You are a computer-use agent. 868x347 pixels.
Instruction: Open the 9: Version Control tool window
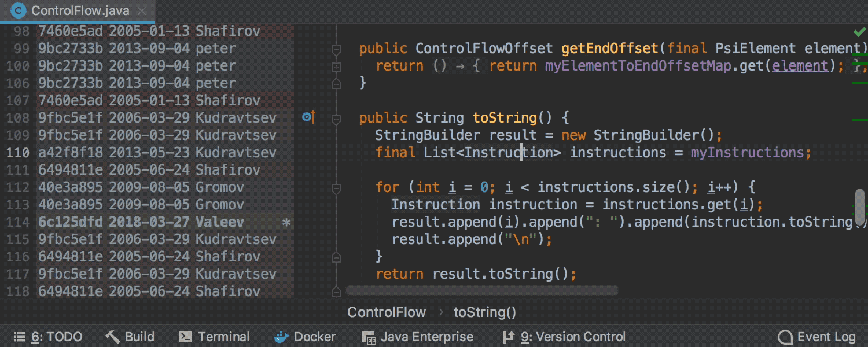coord(564,337)
